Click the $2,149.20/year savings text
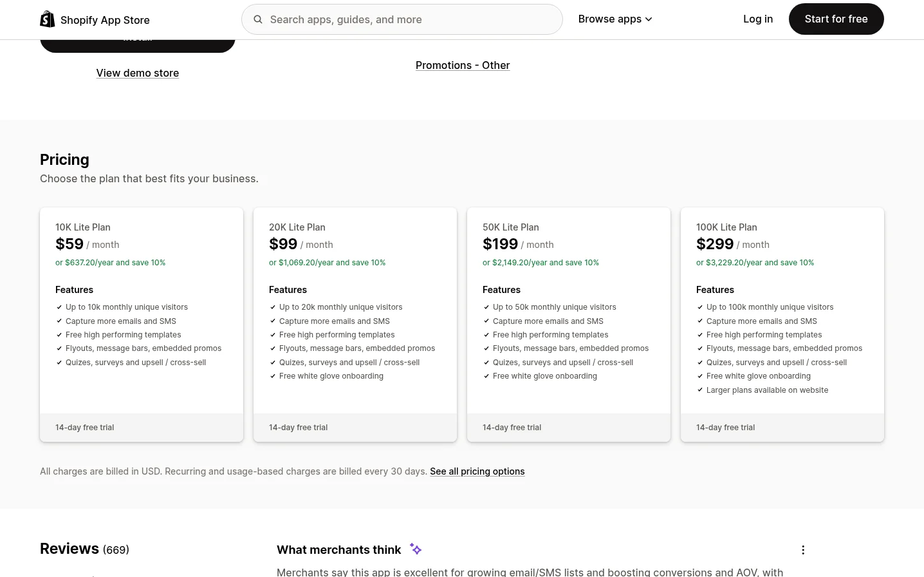Image resolution: width=924 pixels, height=577 pixels. [541, 263]
